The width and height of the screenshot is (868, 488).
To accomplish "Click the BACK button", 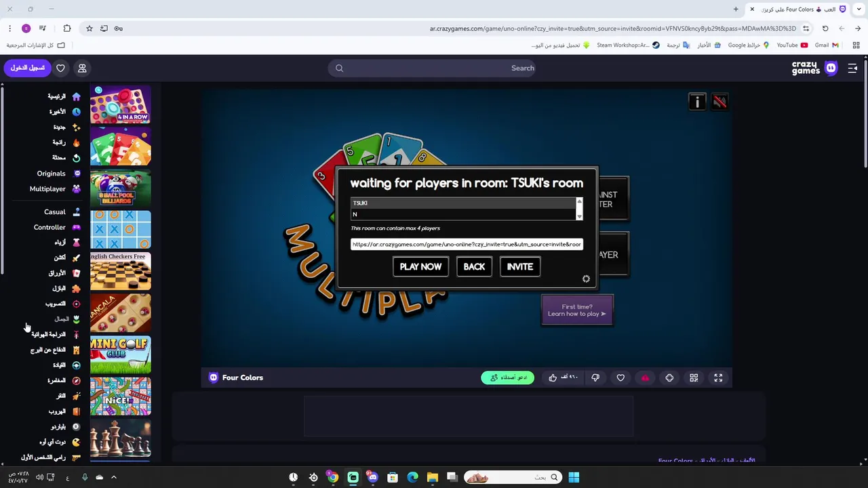I will (x=474, y=266).
